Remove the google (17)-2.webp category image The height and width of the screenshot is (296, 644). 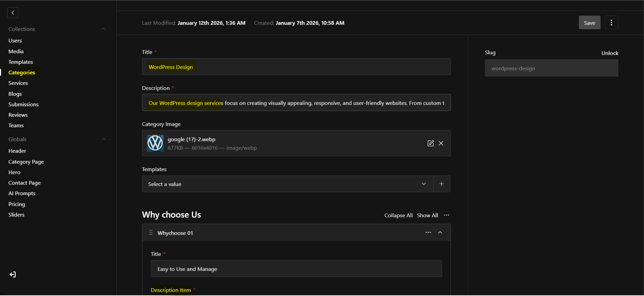pyautogui.click(x=441, y=143)
